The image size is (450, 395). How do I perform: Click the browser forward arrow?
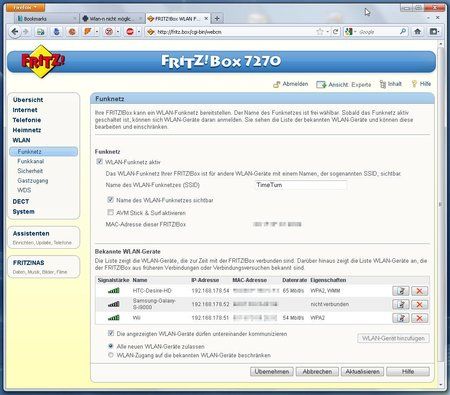[26, 32]
